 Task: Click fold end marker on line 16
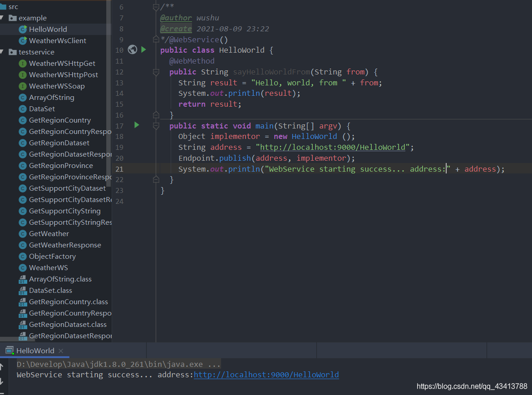(156, 115)
